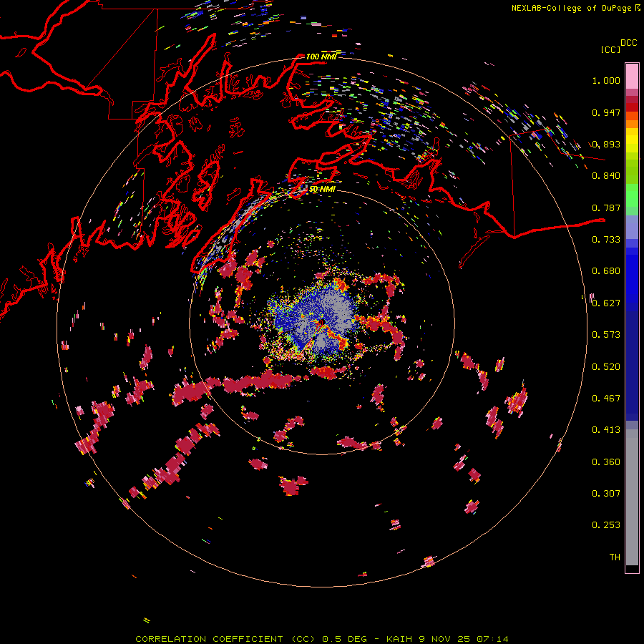Pick the orange color bar segment

pyautogui.click(x=632, y=124)
